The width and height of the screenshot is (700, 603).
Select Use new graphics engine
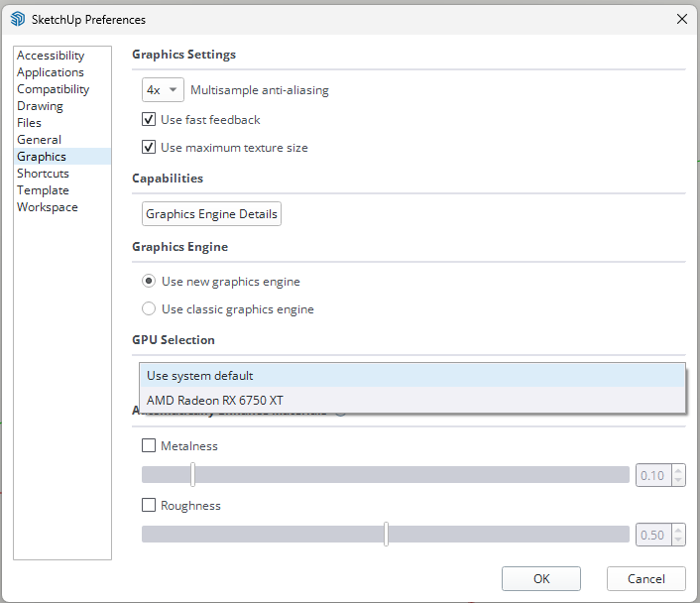point(150,282)
